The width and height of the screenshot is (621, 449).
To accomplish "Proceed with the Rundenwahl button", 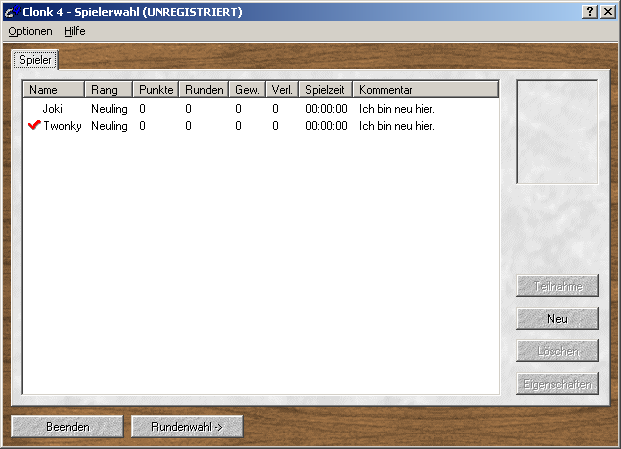I will coord(187,427).
